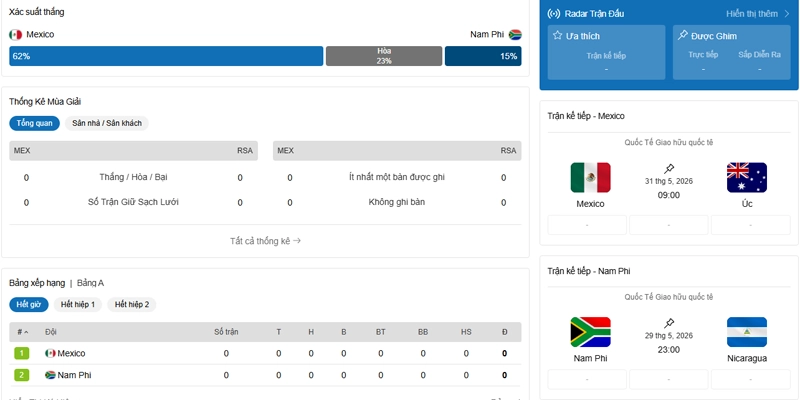Click Nam Phi's small flag in standings table
Image resolution: width=800 pixels, height=400 pixels.
(50, 375)
